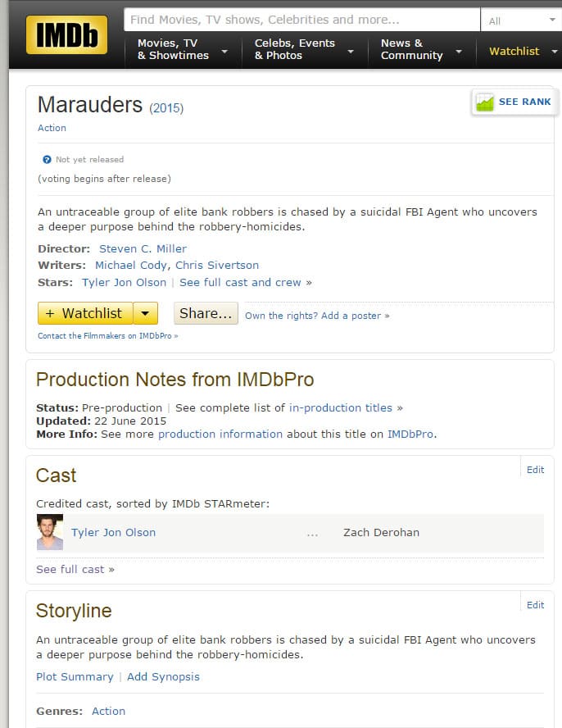Click See full cast link
The height and width of the screenshot is (728, 562).
point(75,570)
